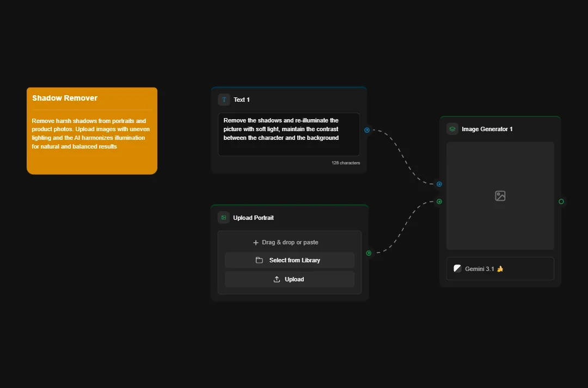The height and width of the screenshot is (388, 588).
Task: Click the folder icon in Select from Library
Action: 259,260
